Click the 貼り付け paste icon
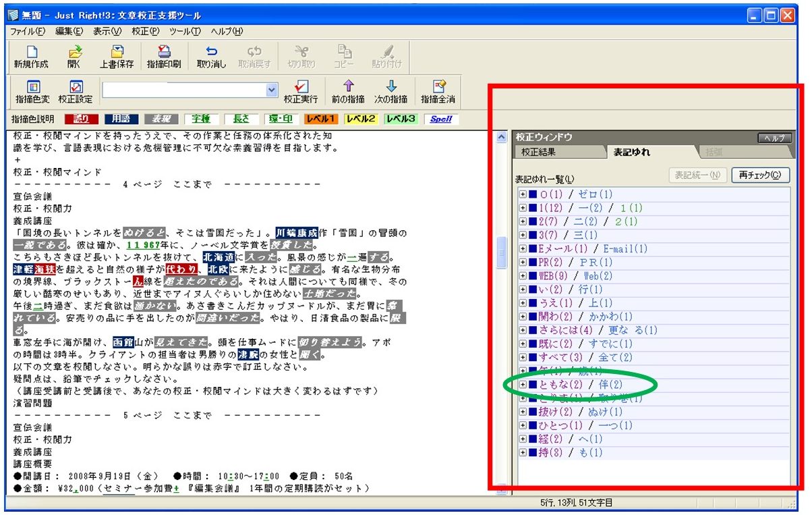812x515 pixels. click(x=387, y=57)
